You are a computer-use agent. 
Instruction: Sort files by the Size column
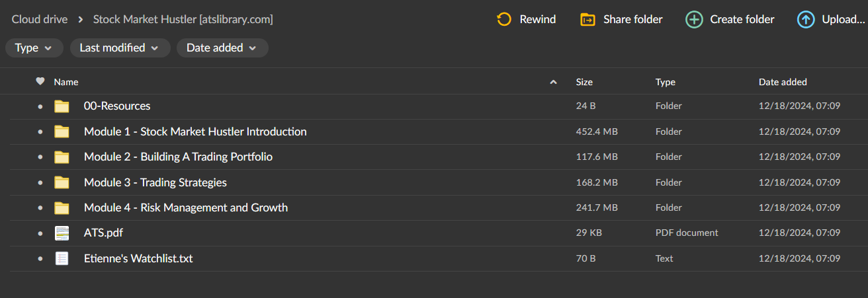(x=584, y=82)
